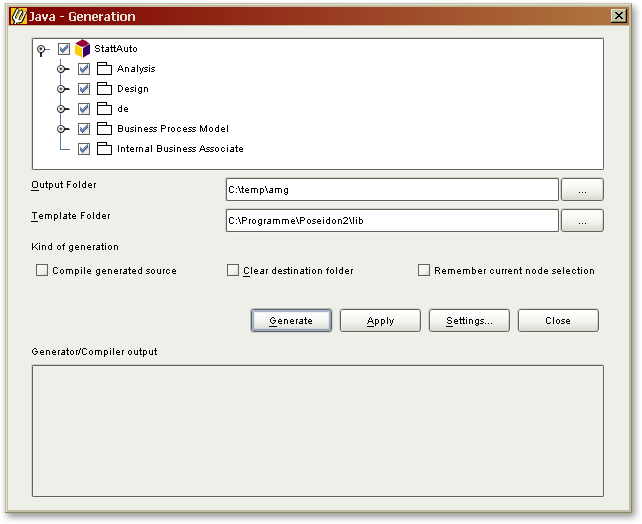Check Remember current node selection
Viewport: 642px width, 524px height.
click(x=424, y=271)
